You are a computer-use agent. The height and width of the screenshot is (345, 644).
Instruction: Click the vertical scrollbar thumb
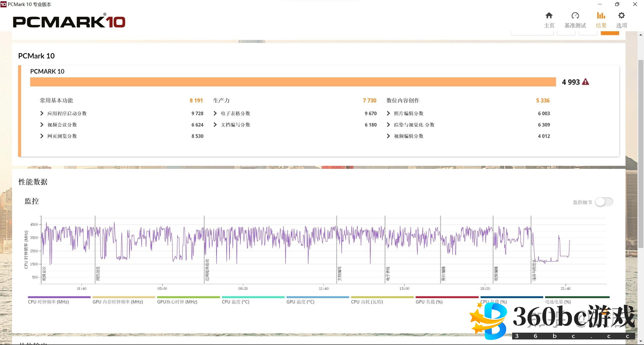641,154
